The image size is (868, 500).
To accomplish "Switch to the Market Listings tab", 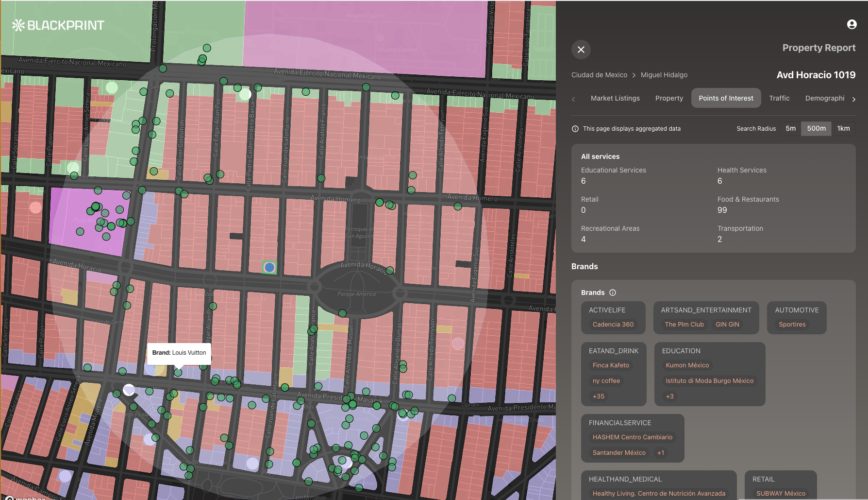I will (x=615, y=98).
